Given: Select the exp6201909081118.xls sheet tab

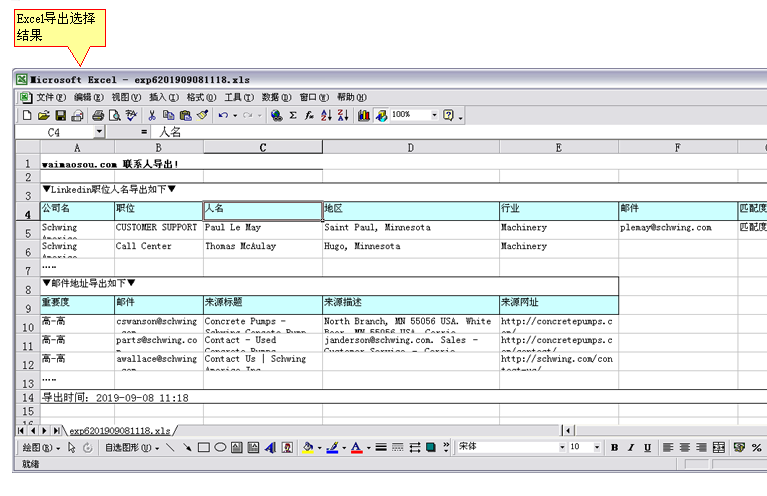Looking at the screenshot, I should tap(120, 431).
